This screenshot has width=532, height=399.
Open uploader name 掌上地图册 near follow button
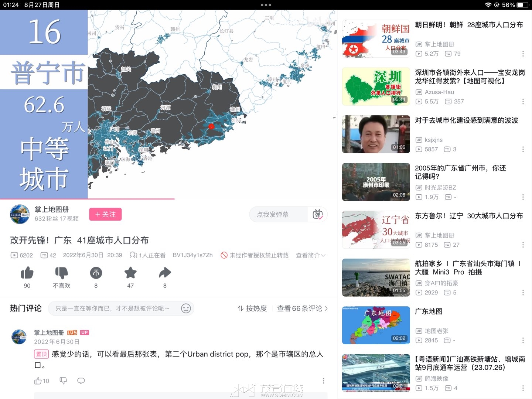[x=52, y=209]
